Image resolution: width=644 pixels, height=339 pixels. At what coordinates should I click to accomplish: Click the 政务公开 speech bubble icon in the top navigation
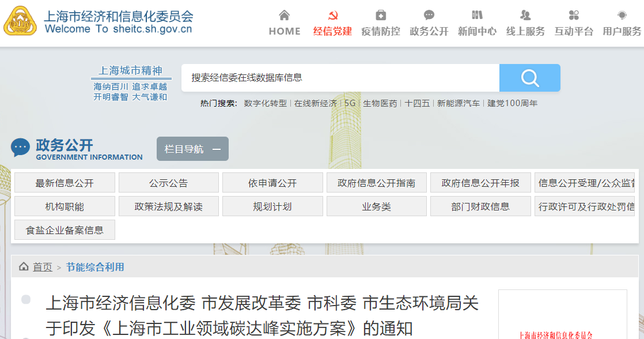429,15
